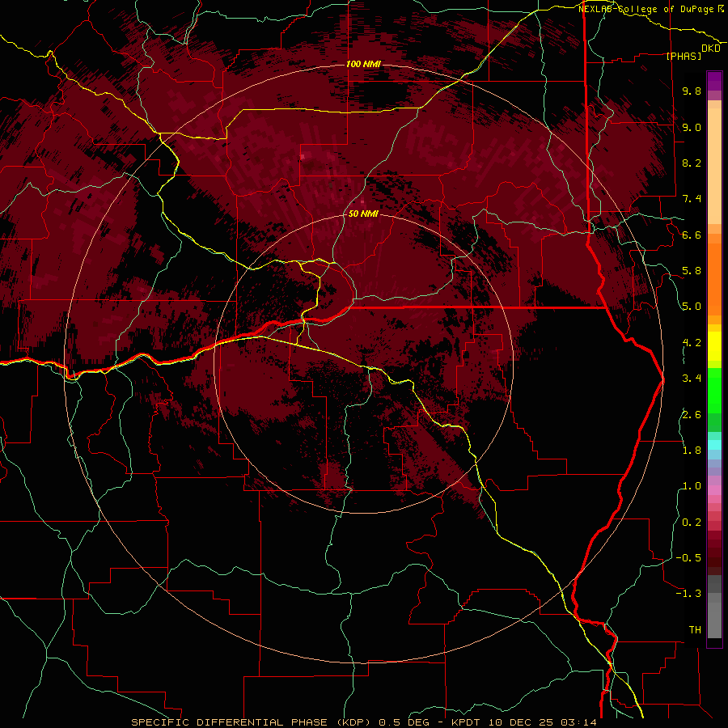Click the 5.0 value on the color scale
This screenshot has height=728, width=728.
[x=692, y=307]
